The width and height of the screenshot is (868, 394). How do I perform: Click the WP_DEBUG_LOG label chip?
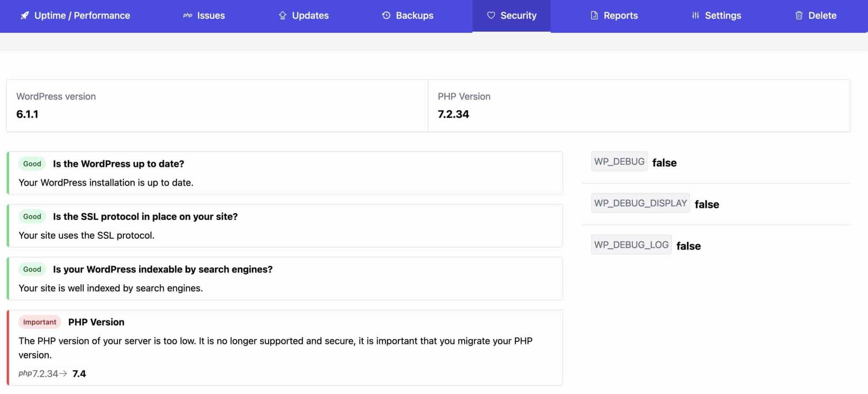pos(631,244)
